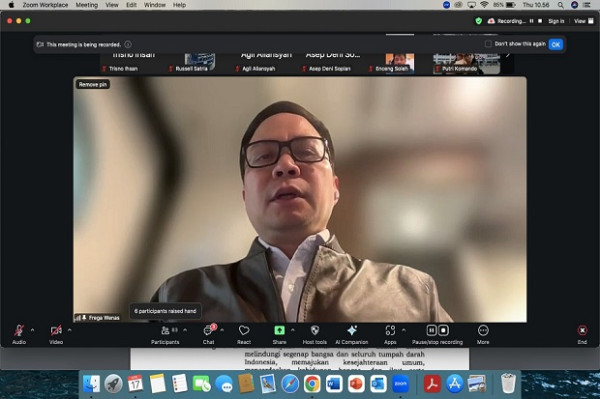Screen dimensions: 600x399
Task: Pause recording in the bottom toolbar
Action: tap(431, 330)
